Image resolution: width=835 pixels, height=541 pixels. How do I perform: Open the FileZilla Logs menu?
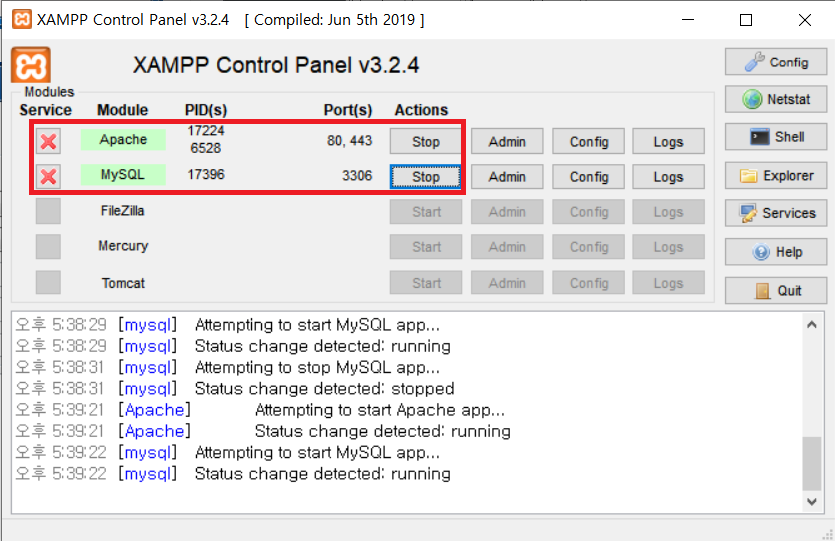pos(668,212)
